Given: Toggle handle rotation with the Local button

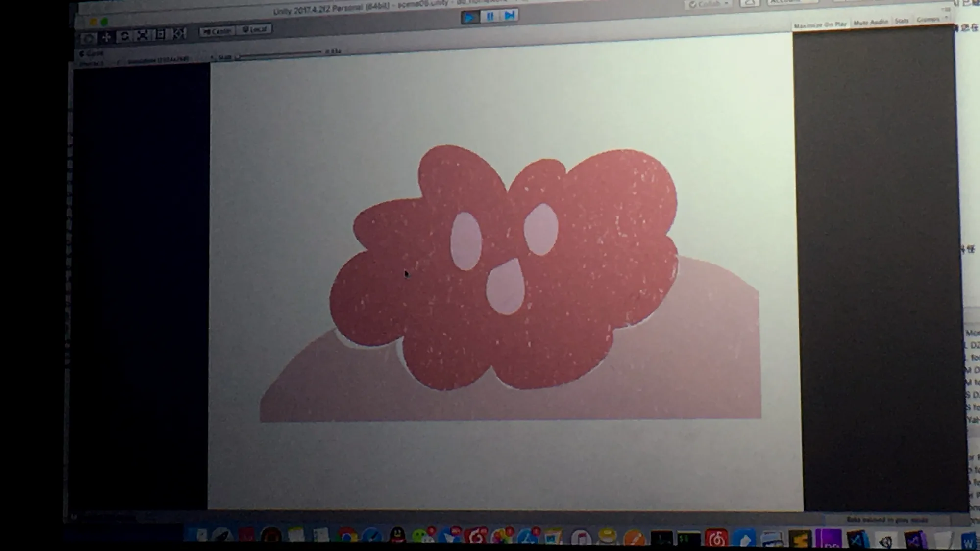Looking at the screenshot, I should (254, 30).
